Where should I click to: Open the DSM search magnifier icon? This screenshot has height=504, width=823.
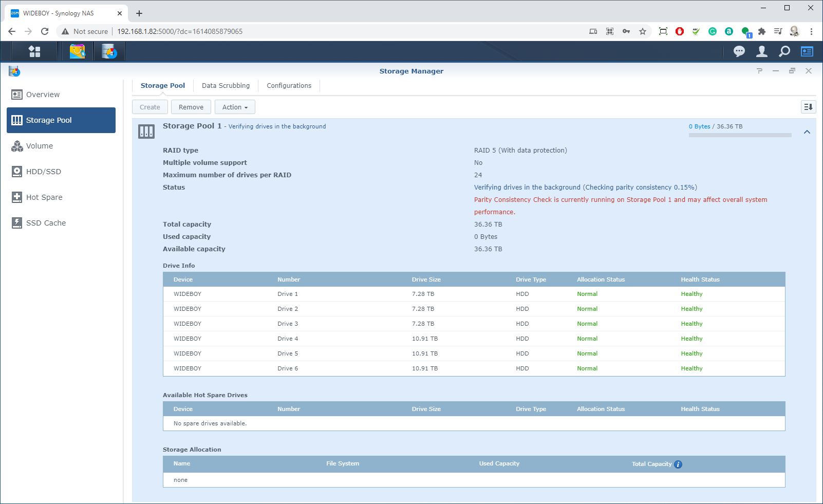784,51
